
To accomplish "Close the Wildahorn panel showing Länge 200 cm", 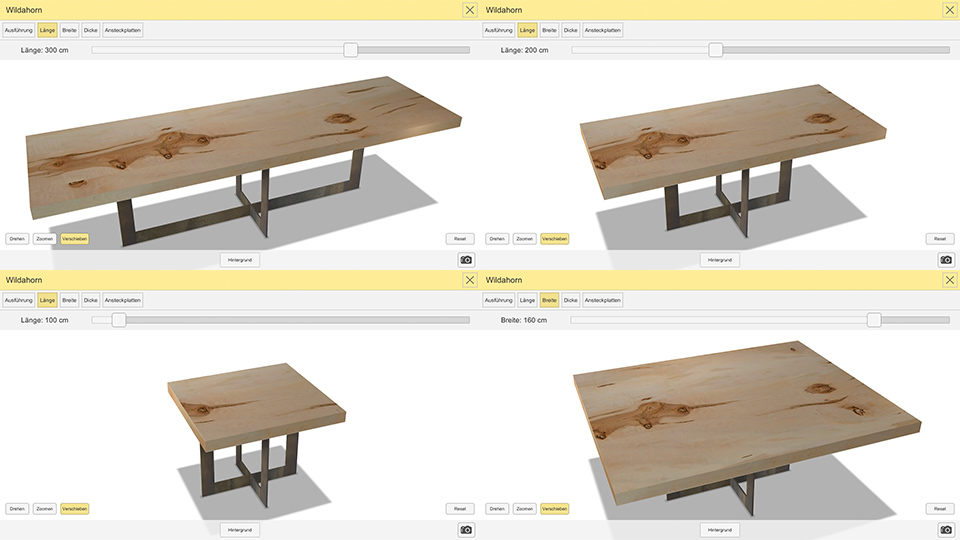I will pos(950,10).
